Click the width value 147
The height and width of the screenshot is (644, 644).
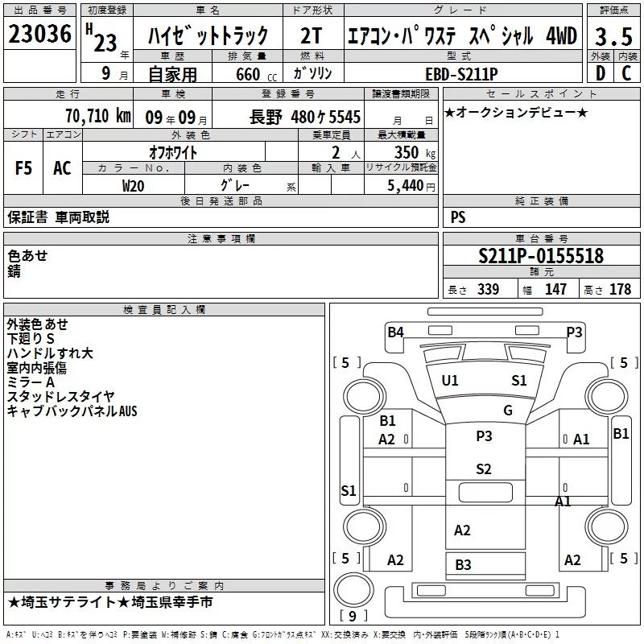click(555, 289)
